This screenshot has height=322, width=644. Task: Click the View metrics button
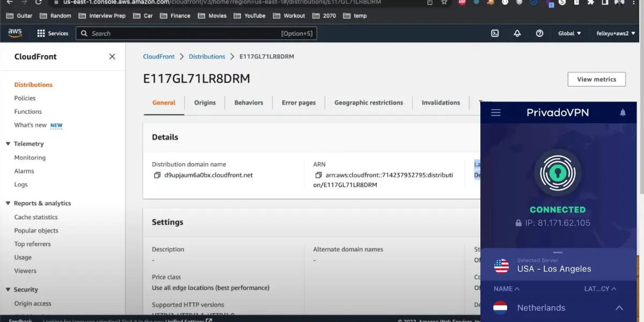click(596, 79)
